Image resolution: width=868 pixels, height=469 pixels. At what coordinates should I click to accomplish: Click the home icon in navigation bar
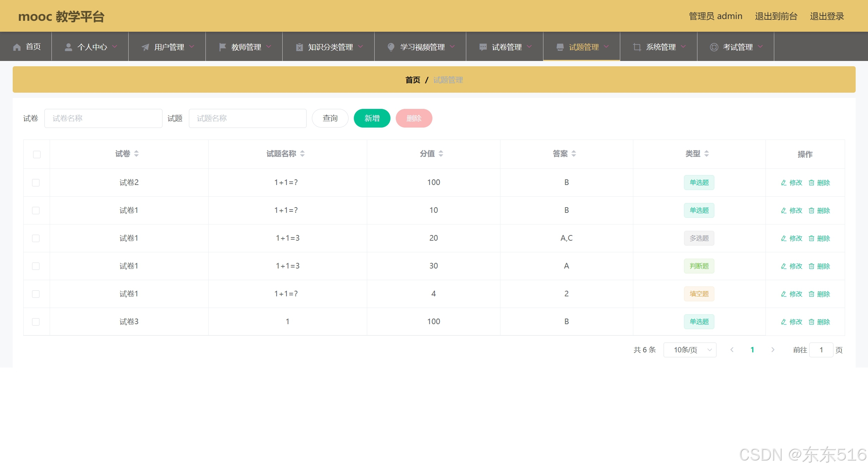pyautogui.click(x=17, y=47)
